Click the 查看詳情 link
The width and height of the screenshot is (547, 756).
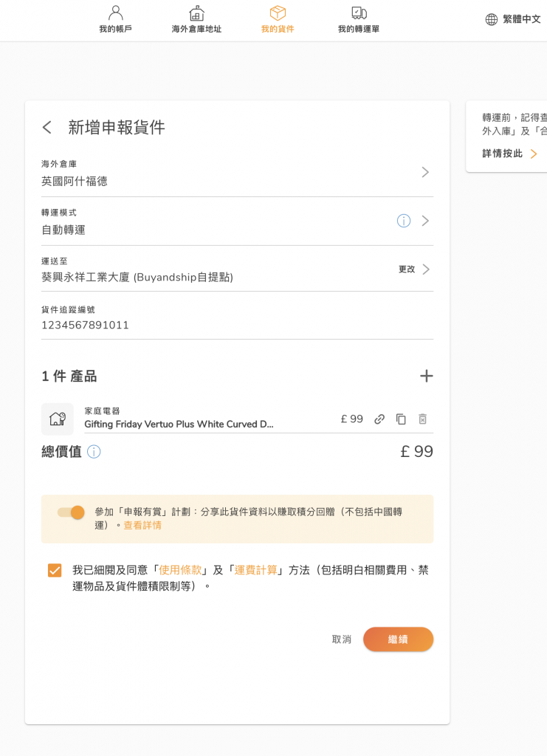pyautogui.click(x=142, y=526)
